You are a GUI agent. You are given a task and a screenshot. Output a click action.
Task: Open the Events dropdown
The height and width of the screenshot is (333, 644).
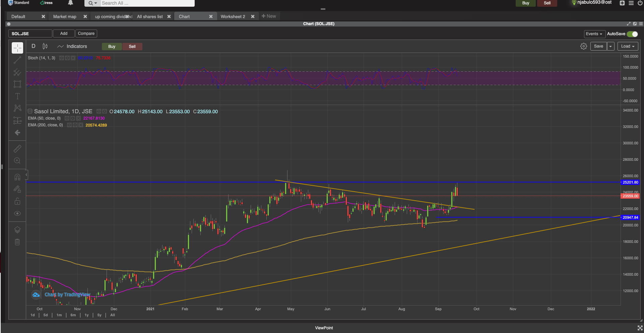click(594, 34)
